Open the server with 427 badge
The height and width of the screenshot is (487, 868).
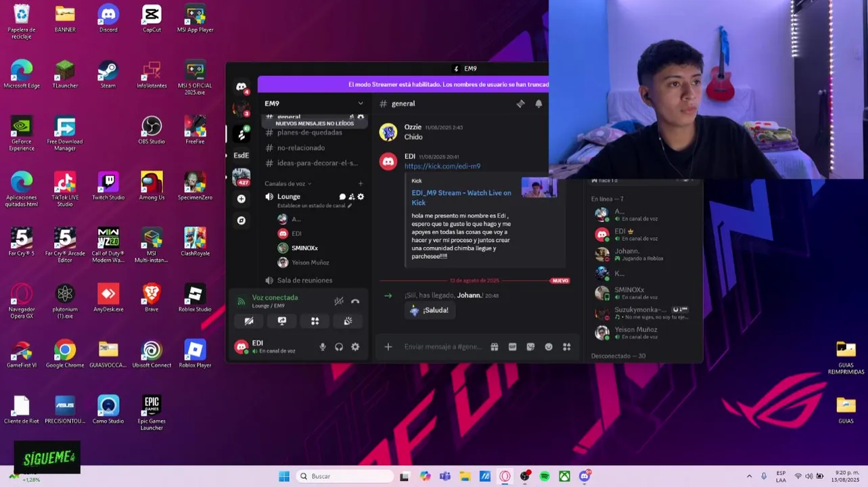(x=241, y=177)
